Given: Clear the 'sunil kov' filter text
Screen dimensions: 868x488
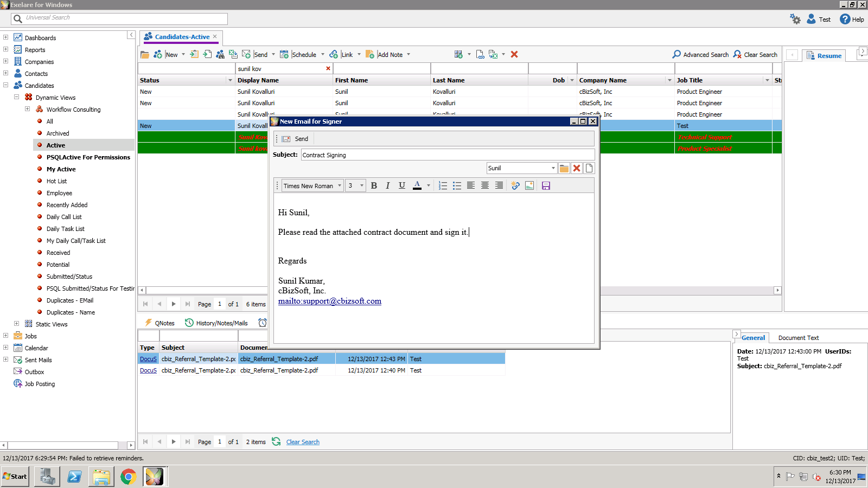Looking at the screenshot, I should click(x=328, y=68).
